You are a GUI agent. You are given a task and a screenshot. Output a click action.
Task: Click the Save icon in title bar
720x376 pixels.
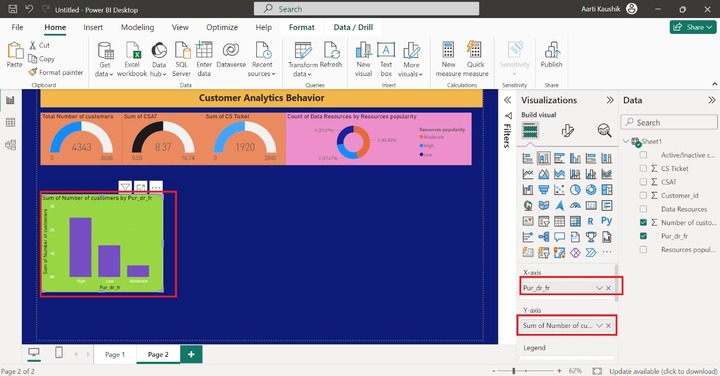click(13, 9)
